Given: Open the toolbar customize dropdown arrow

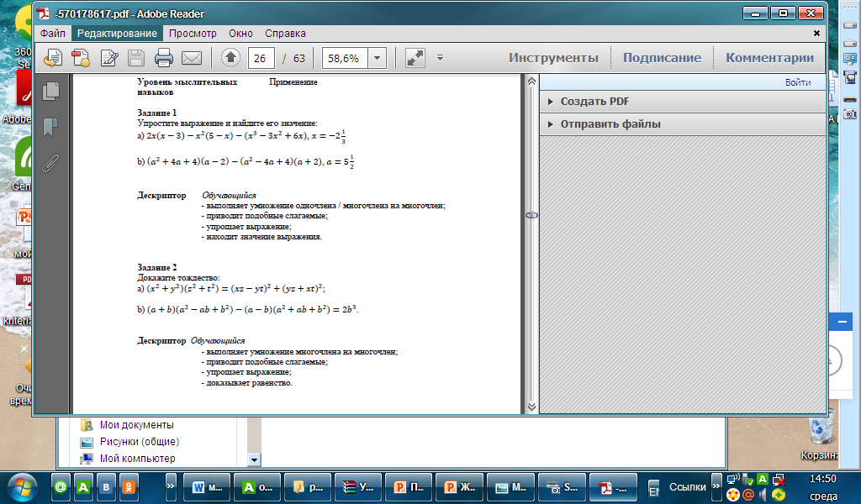Looking at the screenshot, I should pos(440,57).
